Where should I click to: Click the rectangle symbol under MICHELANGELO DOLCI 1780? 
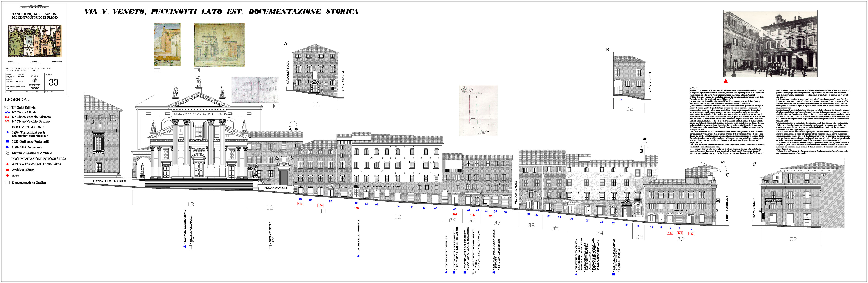(191, 248)
